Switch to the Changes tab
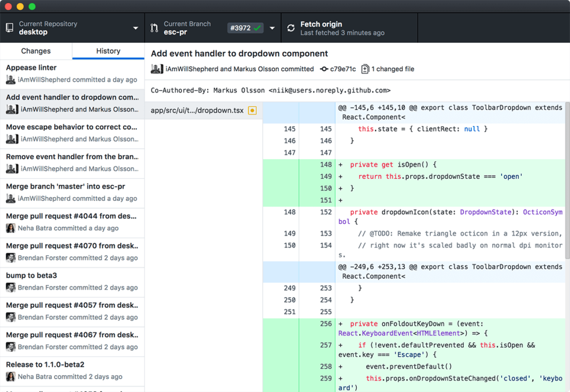The height and width of the screenshot is (392, 570). coord(36,51)
